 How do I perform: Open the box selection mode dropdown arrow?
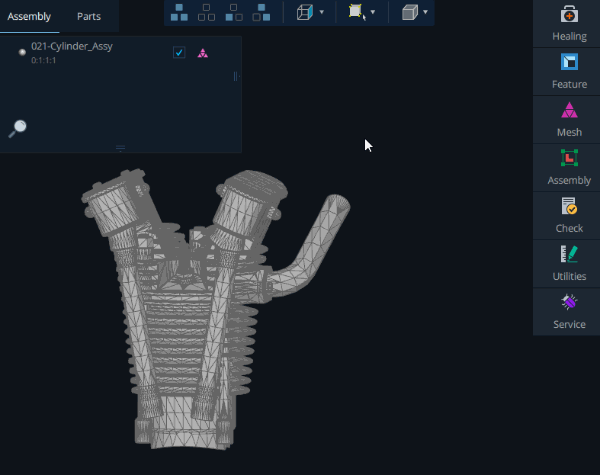[x=373, y=12]
